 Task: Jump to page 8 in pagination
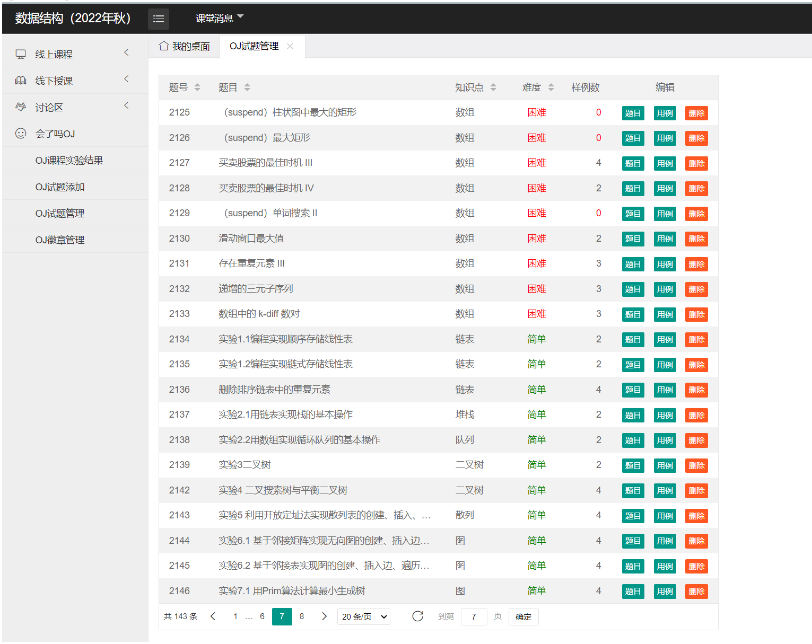click(x=302, y=616)
